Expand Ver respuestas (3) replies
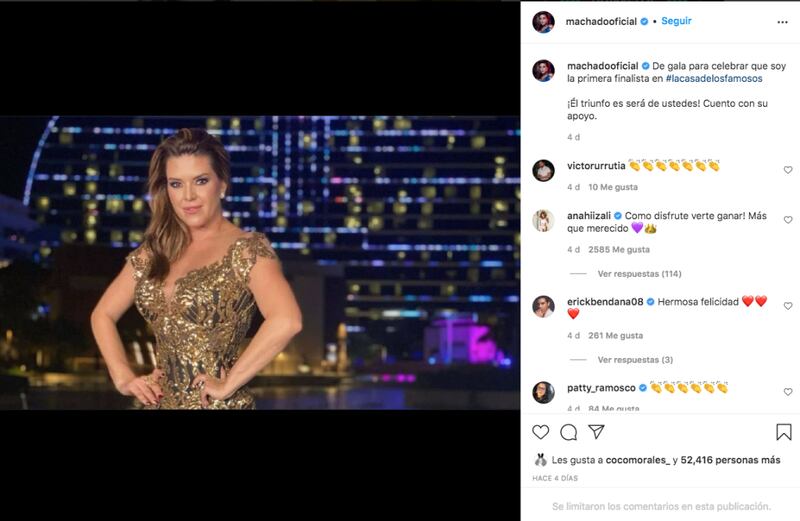800x521 pixels. (635, 360)
